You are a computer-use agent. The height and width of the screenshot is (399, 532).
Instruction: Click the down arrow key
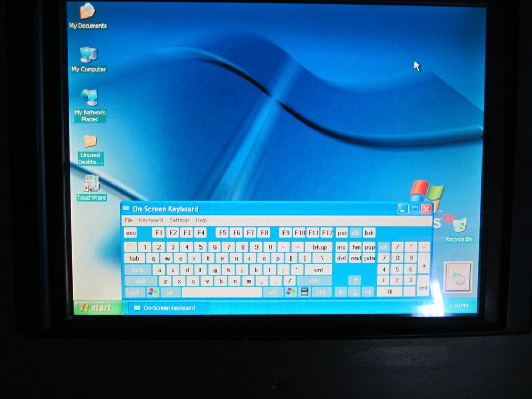355,292
